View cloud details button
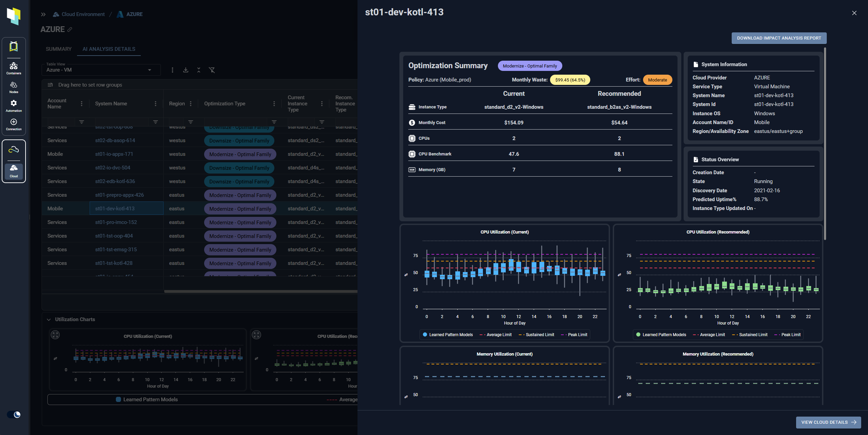The height and width of the screenshot is (435, 868). [828, 422]
